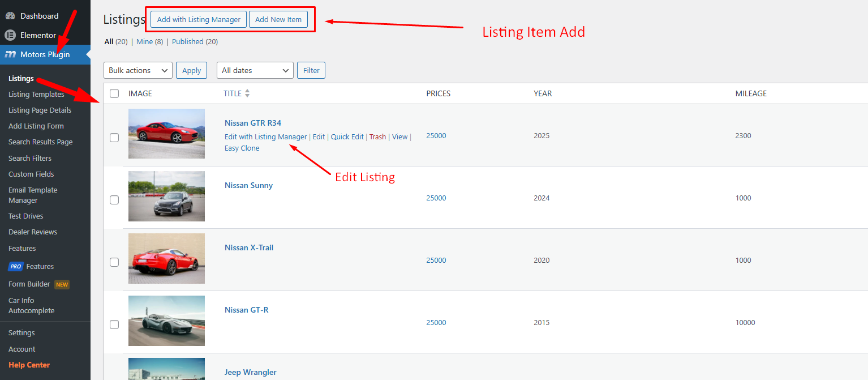Go to Search Filters menu item

coord(30,158)
